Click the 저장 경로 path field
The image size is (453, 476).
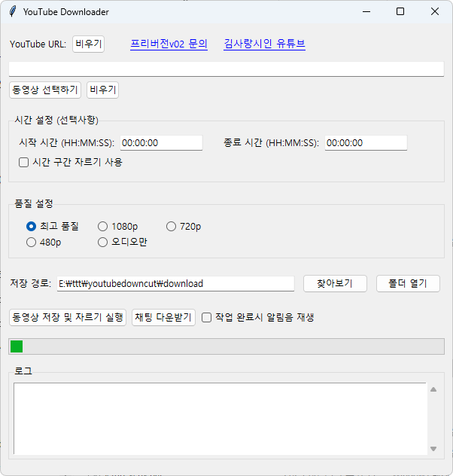click(175, 283)
